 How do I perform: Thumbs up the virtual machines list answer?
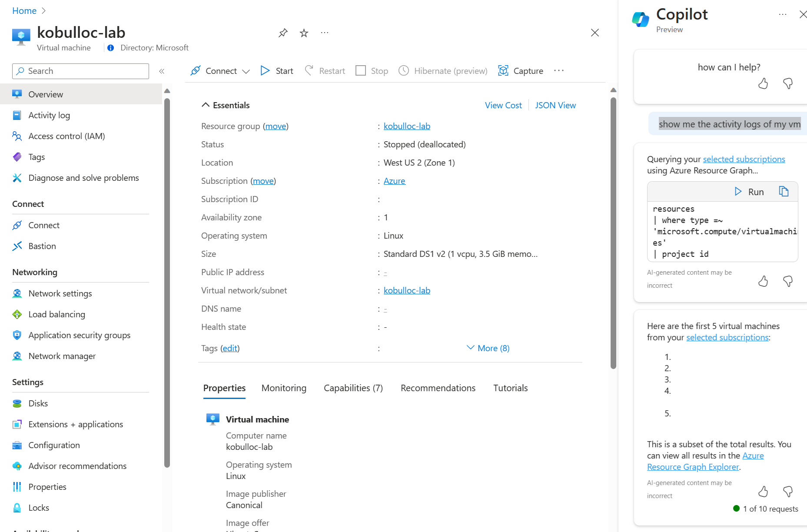click(x=763, y=491)
